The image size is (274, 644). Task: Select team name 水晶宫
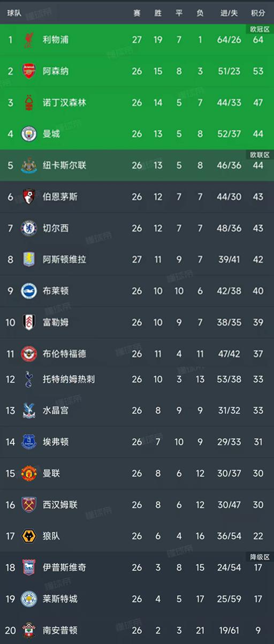(56, 411)
